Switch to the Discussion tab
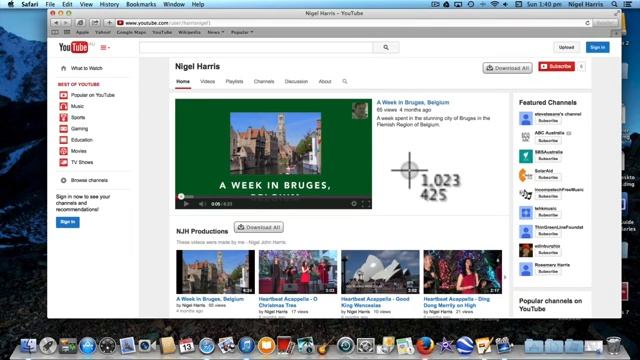 click(x=296, y=82)
